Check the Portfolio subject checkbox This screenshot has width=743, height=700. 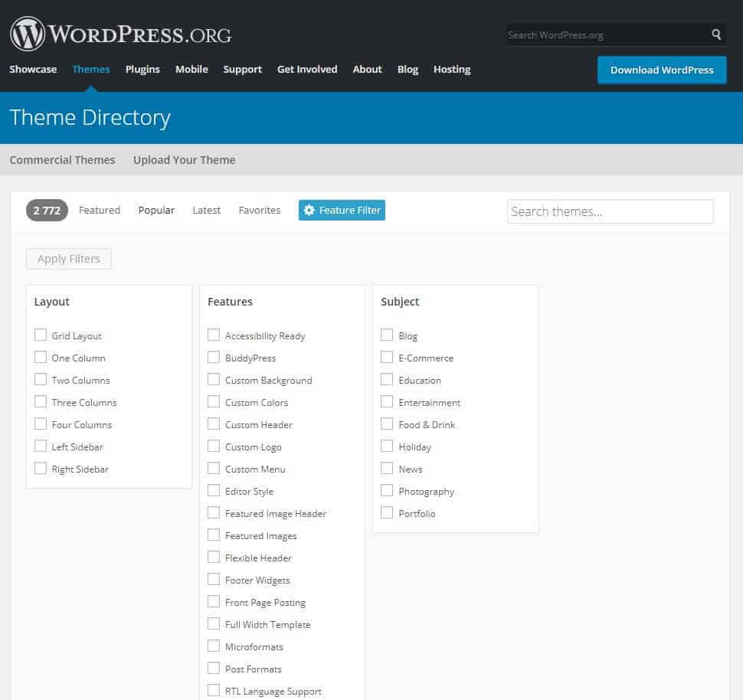[x=387, y=513]
